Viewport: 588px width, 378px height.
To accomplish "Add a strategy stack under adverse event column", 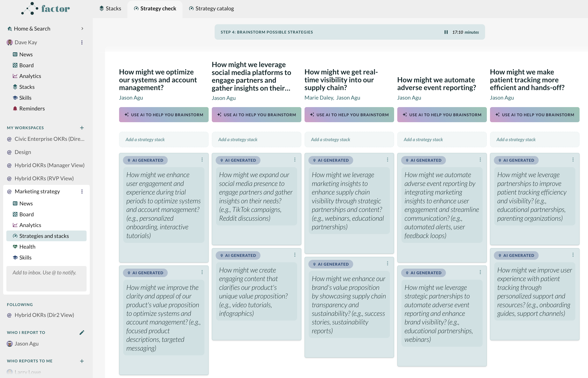I will pos(442,139).
